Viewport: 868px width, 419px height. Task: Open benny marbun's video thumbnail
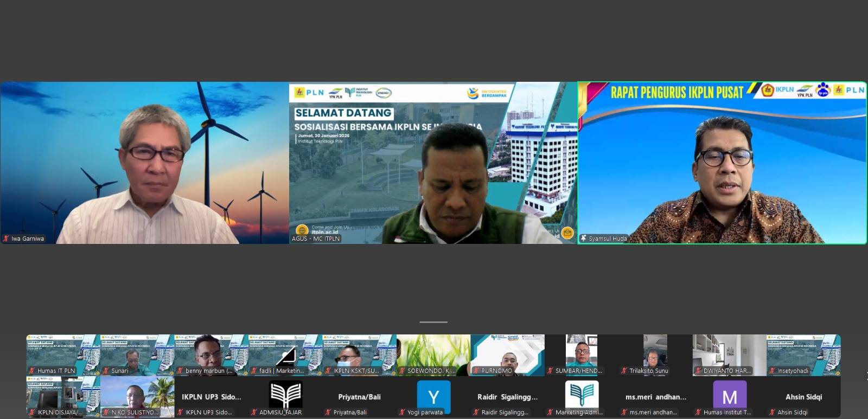211,355
